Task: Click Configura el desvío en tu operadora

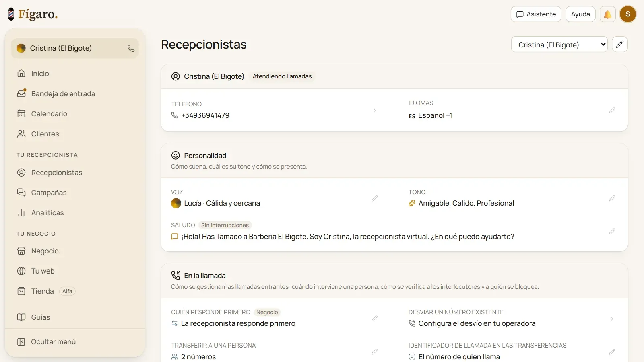Action: 477,323
